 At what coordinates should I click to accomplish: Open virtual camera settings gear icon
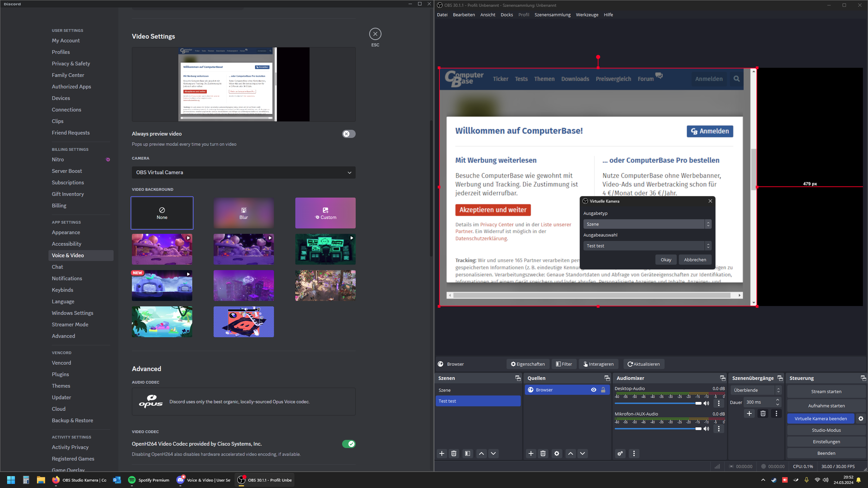click(x=861, y=419)
